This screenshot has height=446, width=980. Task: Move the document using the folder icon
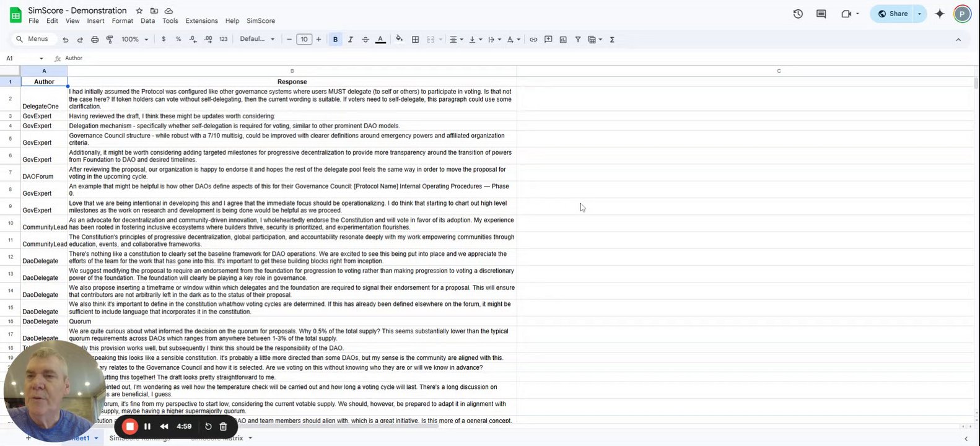click(154, 11)
